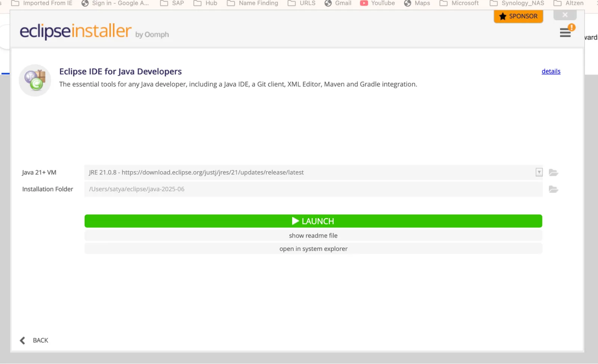Image resolution: width=598 pixels, height=364 pixels.
Task: Click the SPONSOR button
Action: 518,16
